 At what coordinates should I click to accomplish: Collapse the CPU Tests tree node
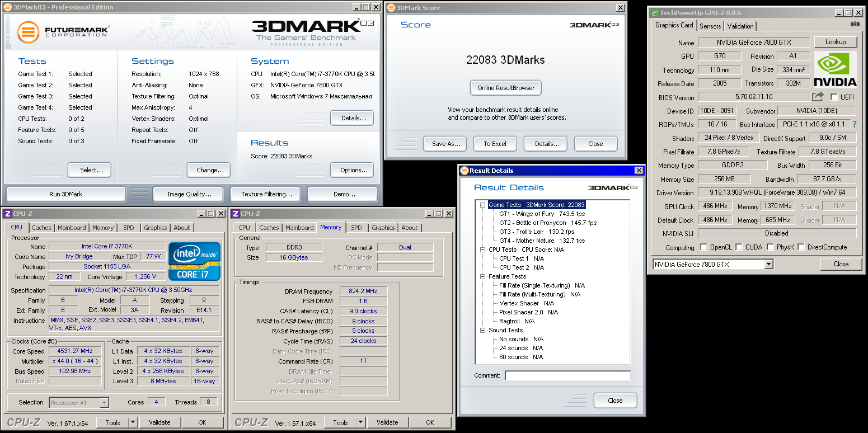point(483,250)
